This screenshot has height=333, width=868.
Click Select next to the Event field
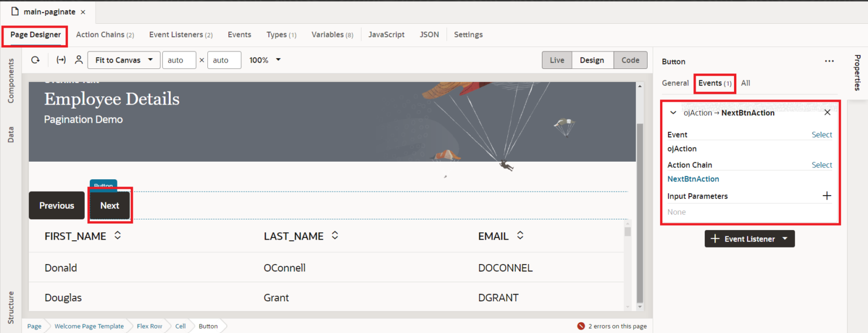tap(822, 134)
